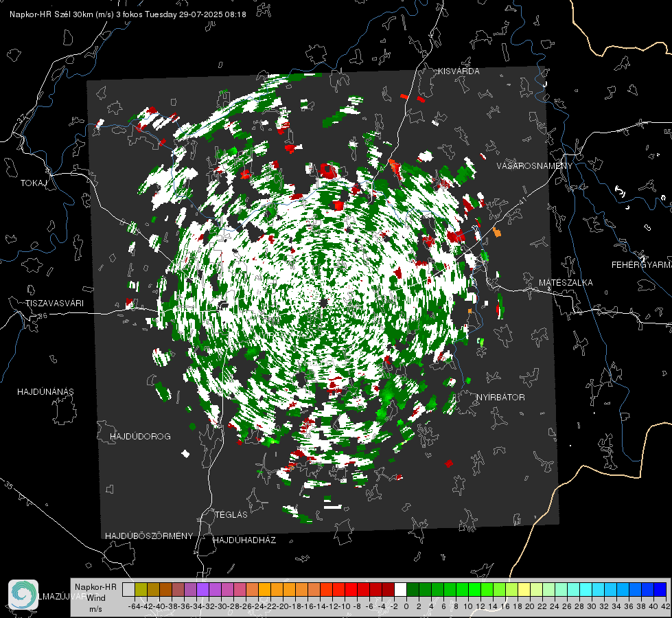Pick the yellow swatch between 18 and 20
Image resolution: width=672 pixels, height=618 pixels.
524,589
